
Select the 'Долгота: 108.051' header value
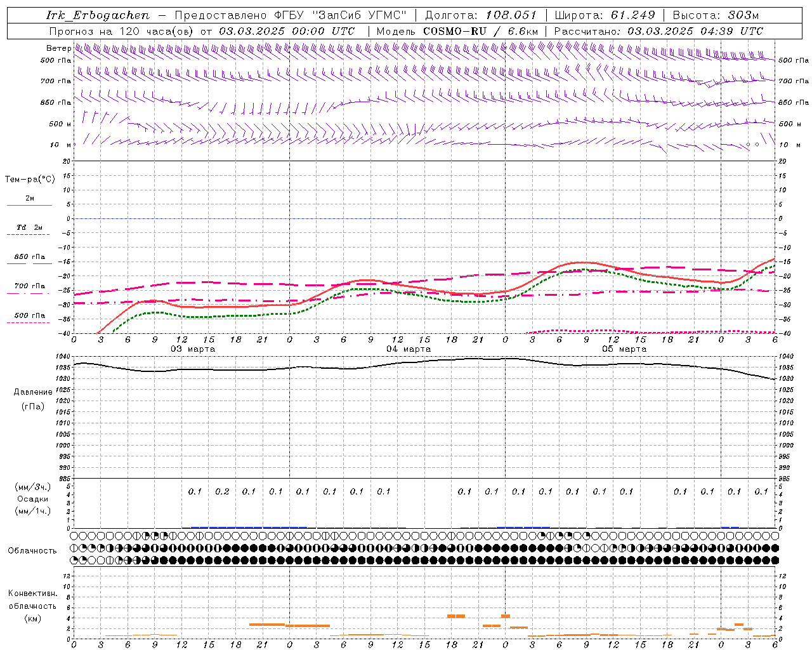(x=481, y=15)
